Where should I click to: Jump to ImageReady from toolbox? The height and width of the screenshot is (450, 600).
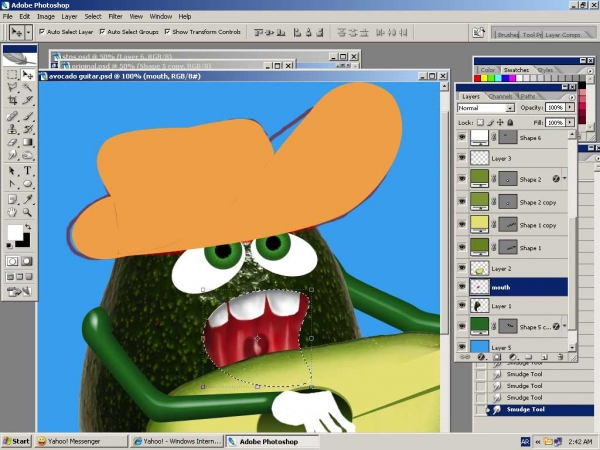tap(19, 292)
